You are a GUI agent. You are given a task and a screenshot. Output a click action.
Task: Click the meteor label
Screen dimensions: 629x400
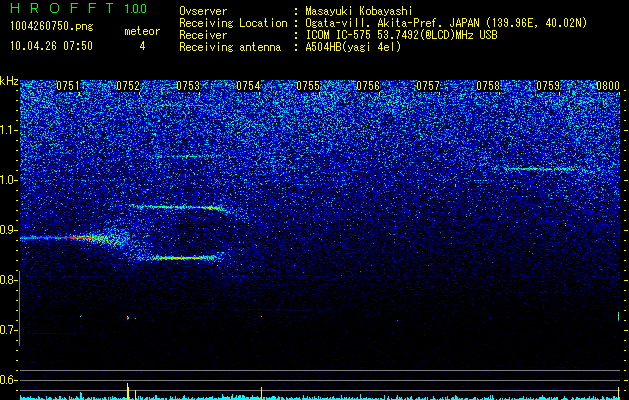click(x=142, y=31)
